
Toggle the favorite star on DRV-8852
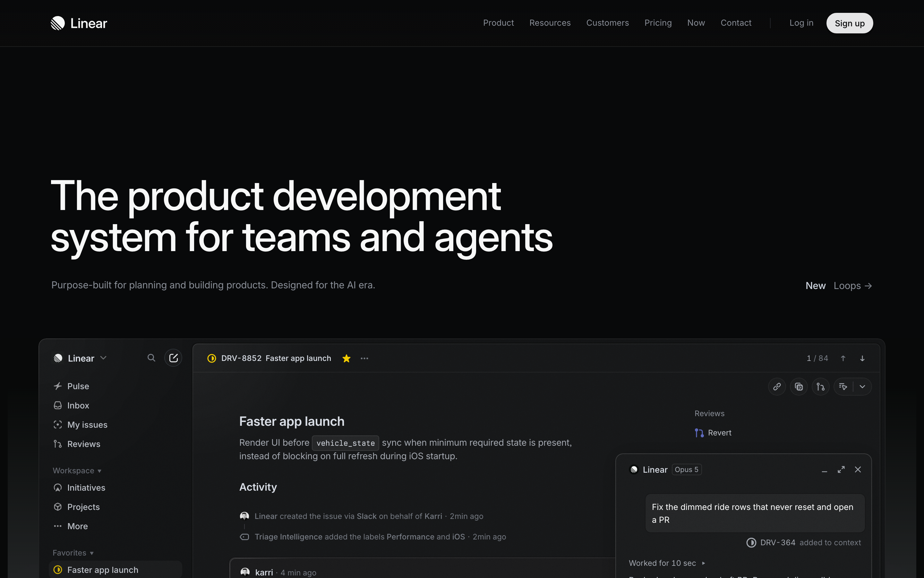tap(346, 358)
